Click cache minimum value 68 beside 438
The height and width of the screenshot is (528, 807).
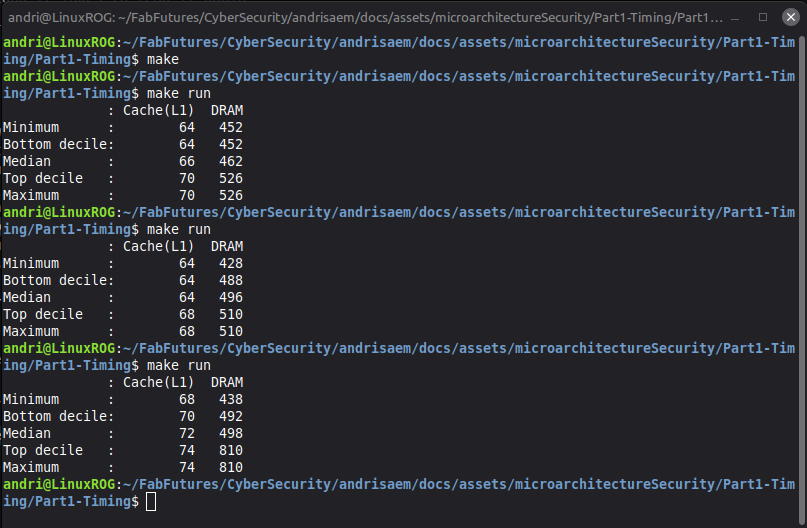(187, 399)
